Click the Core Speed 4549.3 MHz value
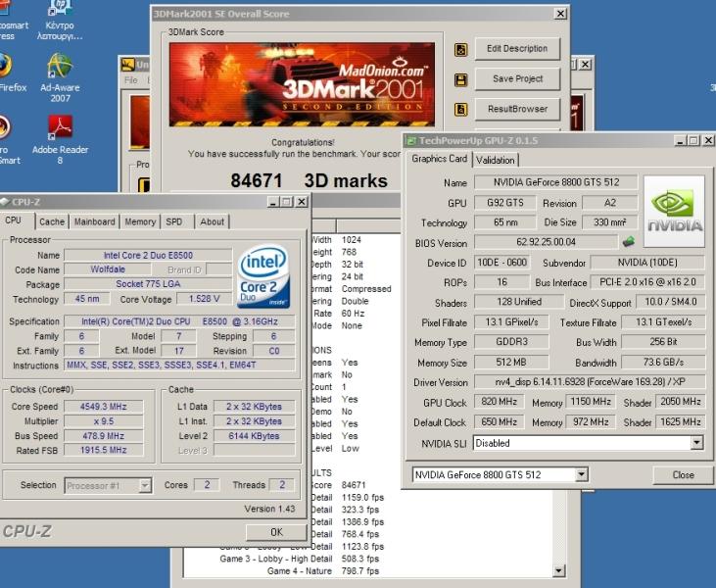 coord(104,407)
